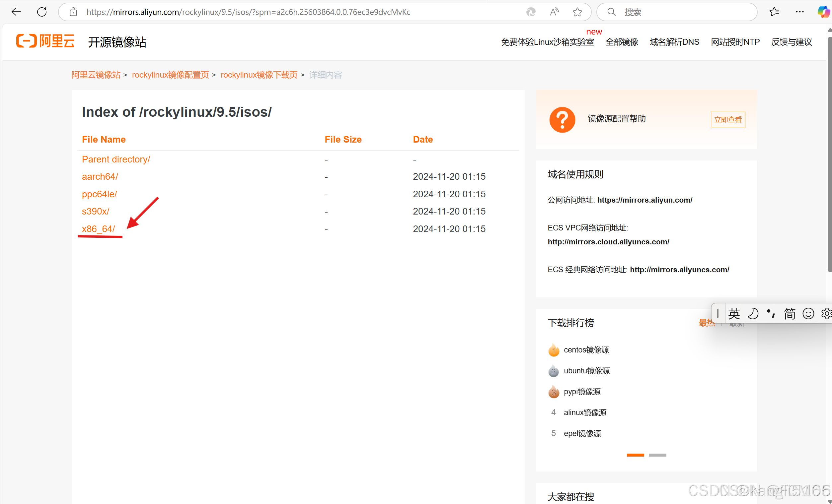Click the page refresh icon
832x504 pixels.
coord(42,12)
